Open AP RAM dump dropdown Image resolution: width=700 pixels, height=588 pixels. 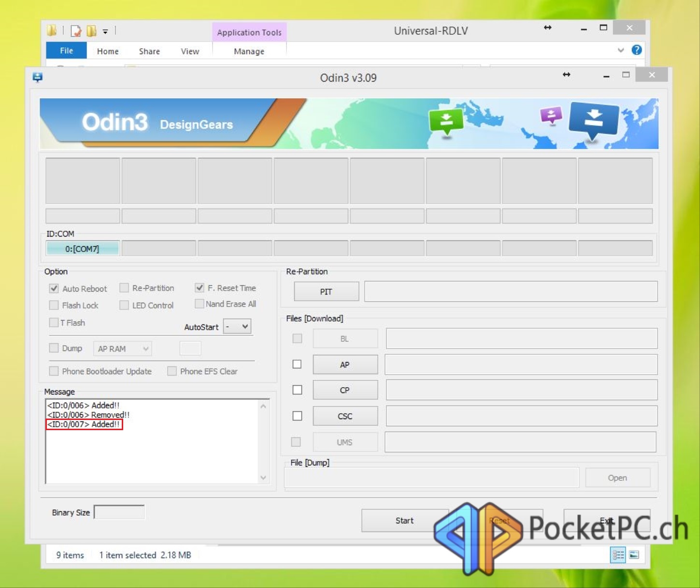[122, 349]
